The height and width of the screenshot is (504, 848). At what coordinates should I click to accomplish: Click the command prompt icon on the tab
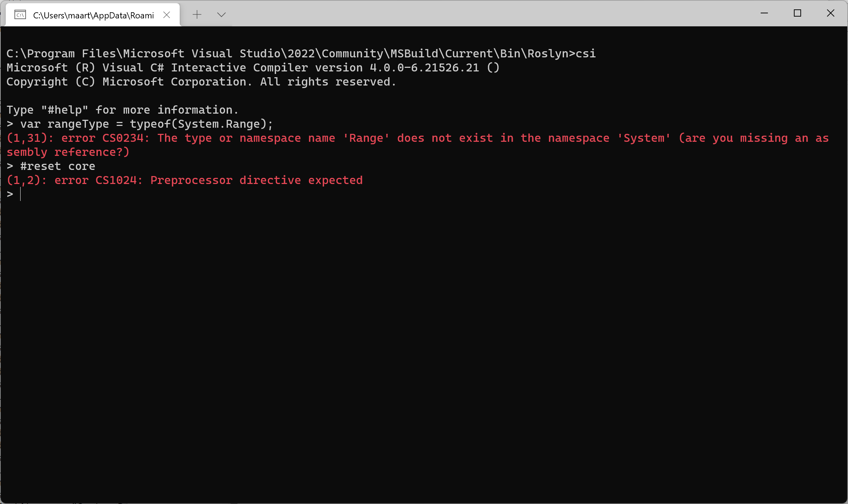click(x=21, y=14)
